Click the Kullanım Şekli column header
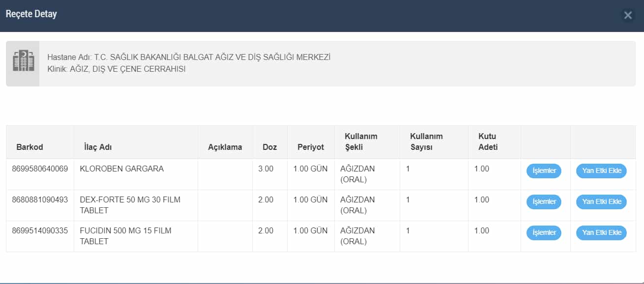The width and height of the screenshot is (644, 284). (361, 142)
